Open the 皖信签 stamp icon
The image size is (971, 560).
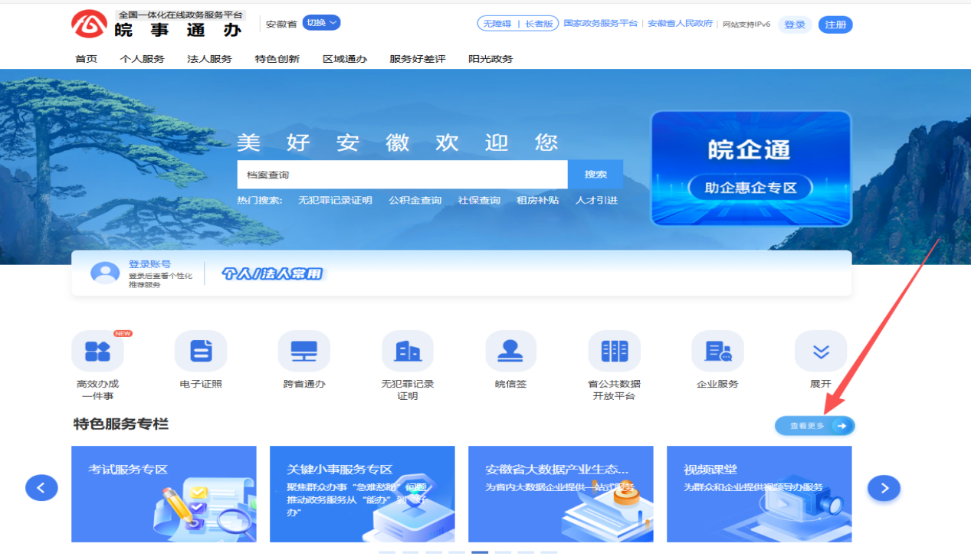click(511, 352)
